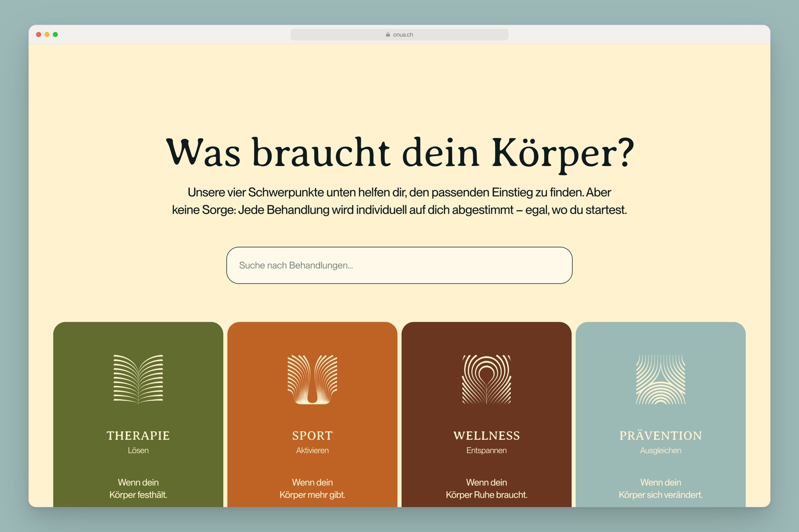Viewport: 799px width, 532px height.
Task: Click the 'Entspannen' subtitle text
Action: (486, 451)
